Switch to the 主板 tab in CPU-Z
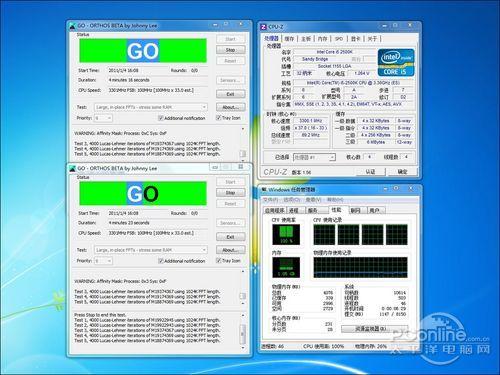This screenshot has height=375, width=500. tap(306, 39)
